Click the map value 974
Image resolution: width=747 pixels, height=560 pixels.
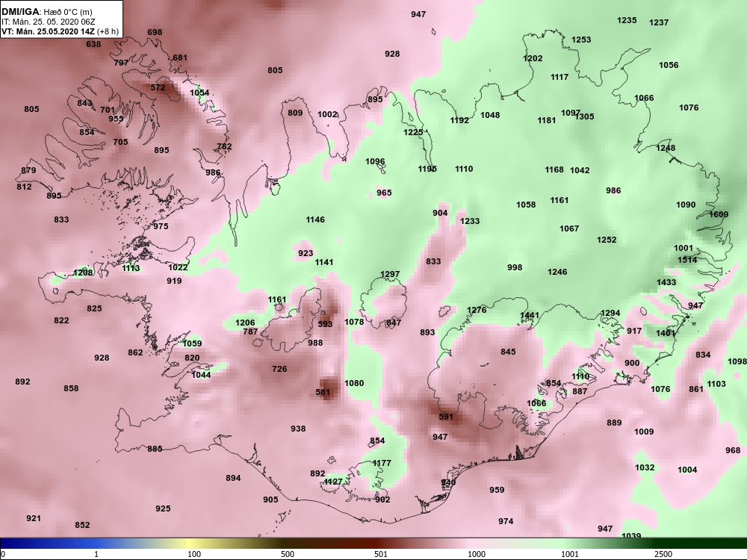click(x=506, y=521)
